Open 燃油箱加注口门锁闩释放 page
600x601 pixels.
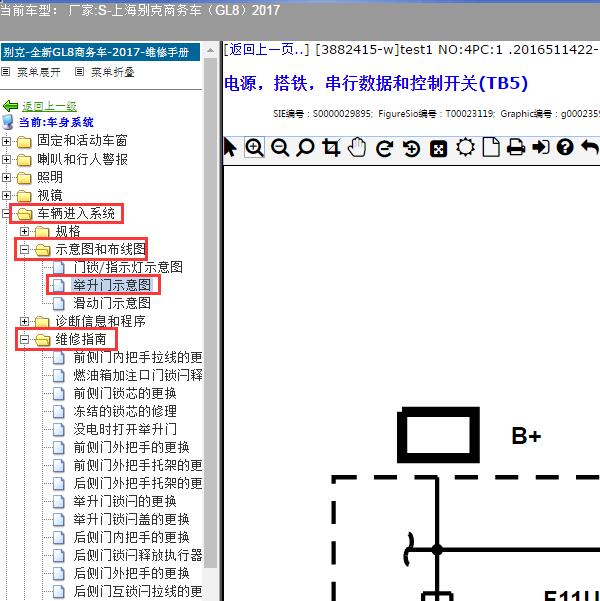tap(138, 375)
